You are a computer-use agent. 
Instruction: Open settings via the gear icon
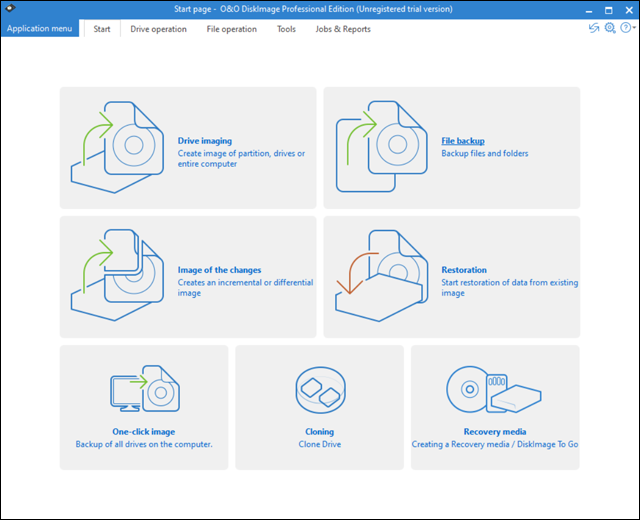[610, 28]
